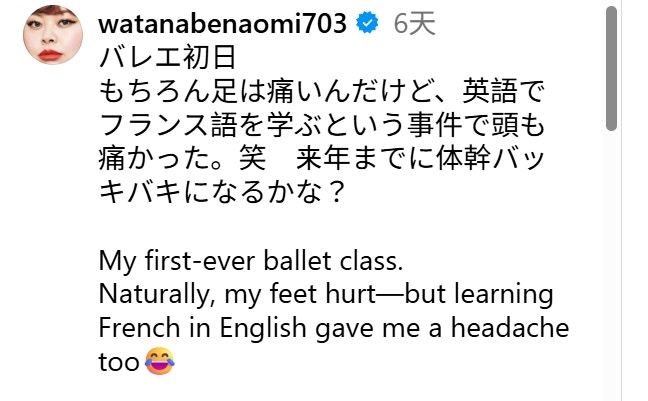This screenshot has width=648, height=401.
Task: Click the scrollbar track below the thumb
Action: click(611, 265)
